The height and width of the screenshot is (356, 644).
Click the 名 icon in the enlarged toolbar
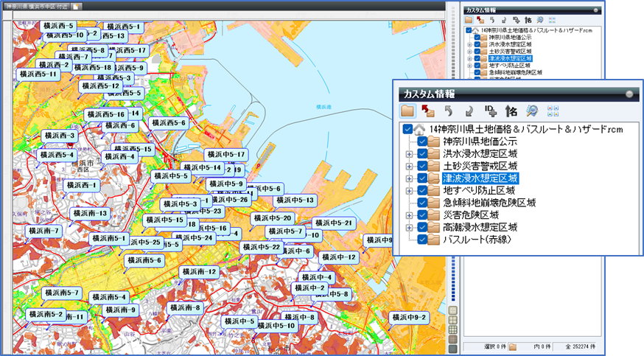pos(511,111)
